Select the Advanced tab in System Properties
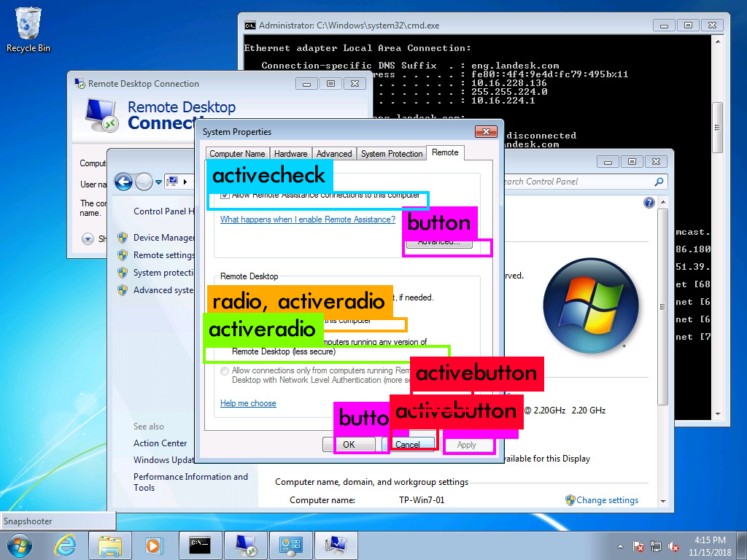747x560 pixels. coord(334,154)
